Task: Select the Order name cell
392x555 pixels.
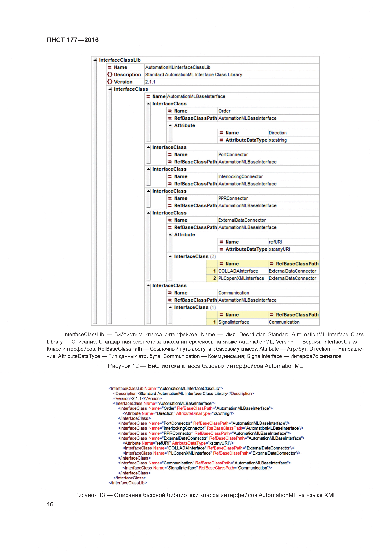Action: [x=268, y=111]
